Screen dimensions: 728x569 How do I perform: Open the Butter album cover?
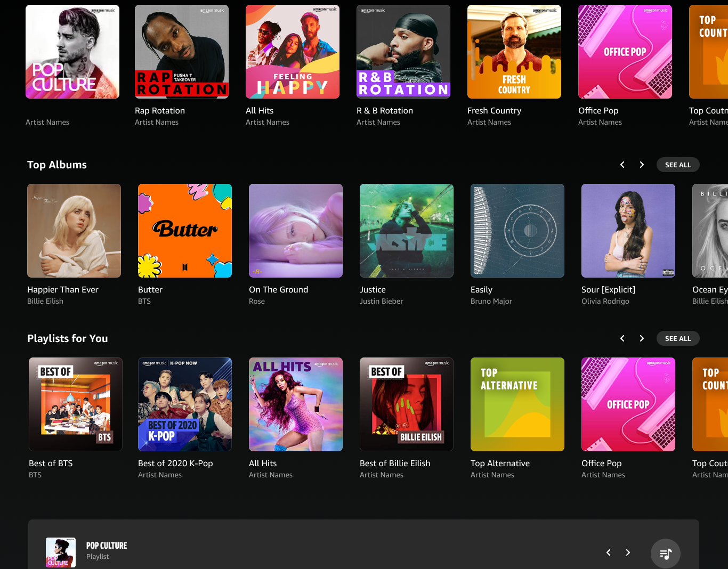click(185, 231)
